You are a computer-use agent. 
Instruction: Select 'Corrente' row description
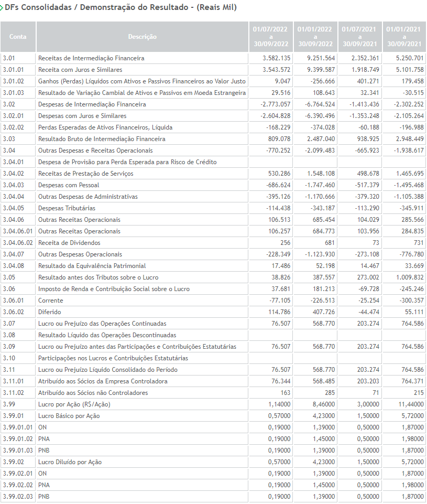(x=51, y=301)
